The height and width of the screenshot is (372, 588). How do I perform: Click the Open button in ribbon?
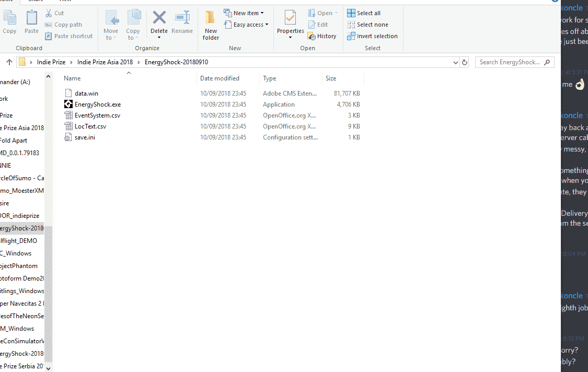[x=322, y=13]
